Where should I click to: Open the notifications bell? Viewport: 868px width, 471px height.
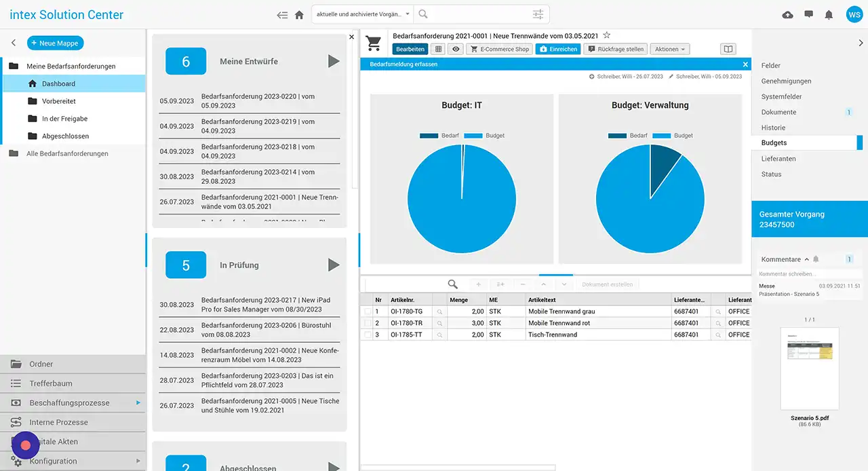pyautogui.click(x=829, y=15)
